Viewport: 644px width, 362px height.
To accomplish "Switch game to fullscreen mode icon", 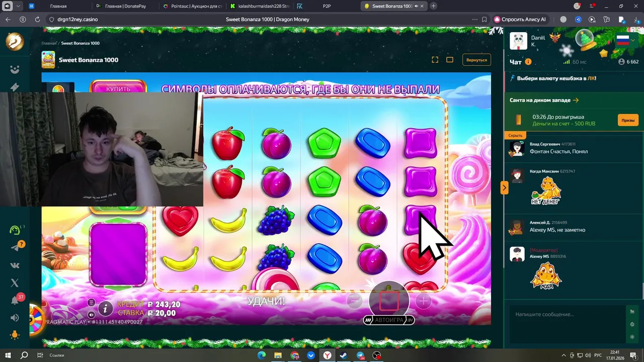I will click(435, 60).
